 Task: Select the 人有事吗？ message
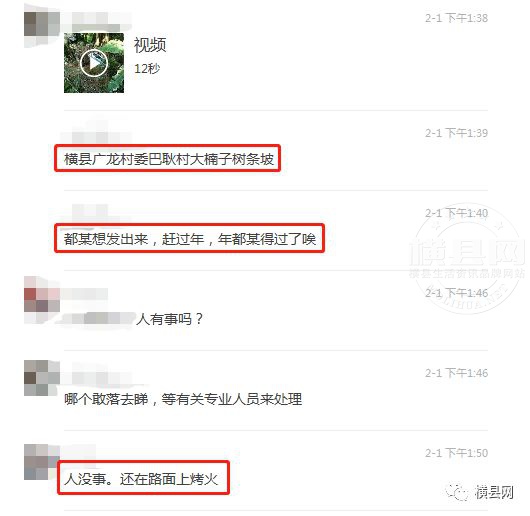(169, 319)
